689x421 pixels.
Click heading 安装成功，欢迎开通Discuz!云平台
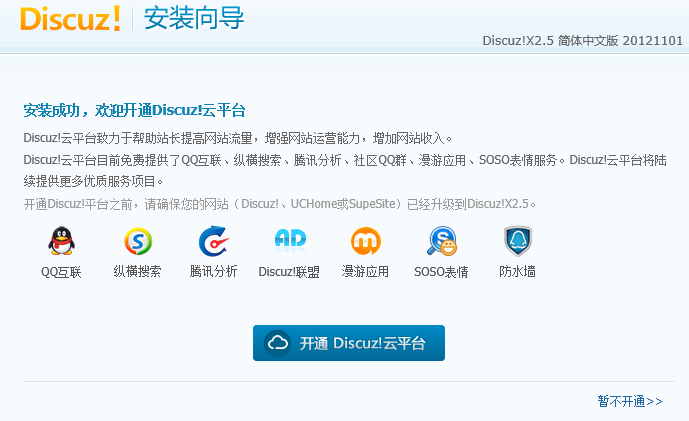click(x=134, y=110)
